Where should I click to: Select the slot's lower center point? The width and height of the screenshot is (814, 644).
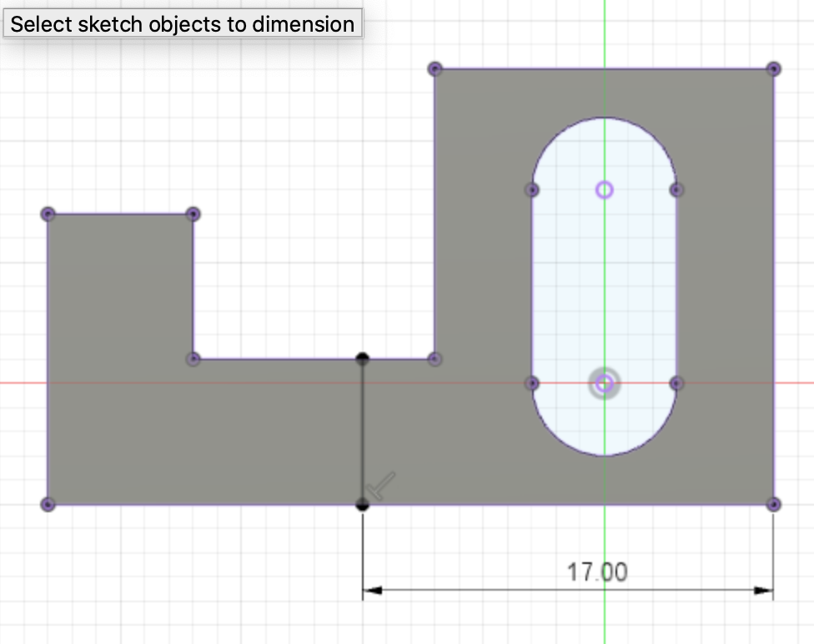coord(604,384)
